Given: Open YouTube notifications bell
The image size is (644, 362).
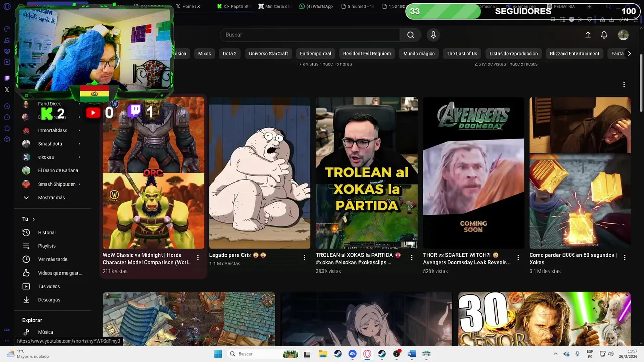Looking at the screenshot, I should (x=604, y=35).
